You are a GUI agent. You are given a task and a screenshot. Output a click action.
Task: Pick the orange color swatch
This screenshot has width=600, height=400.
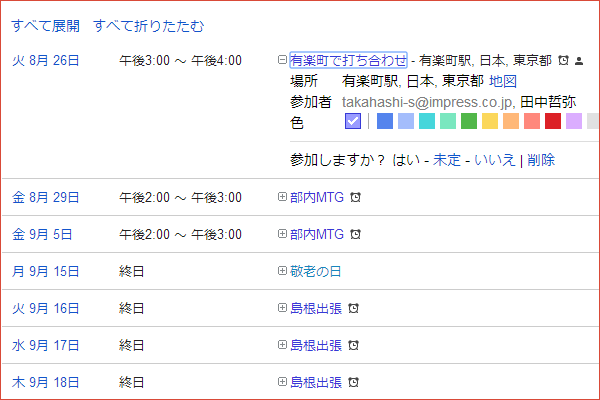tap(511, 121)
